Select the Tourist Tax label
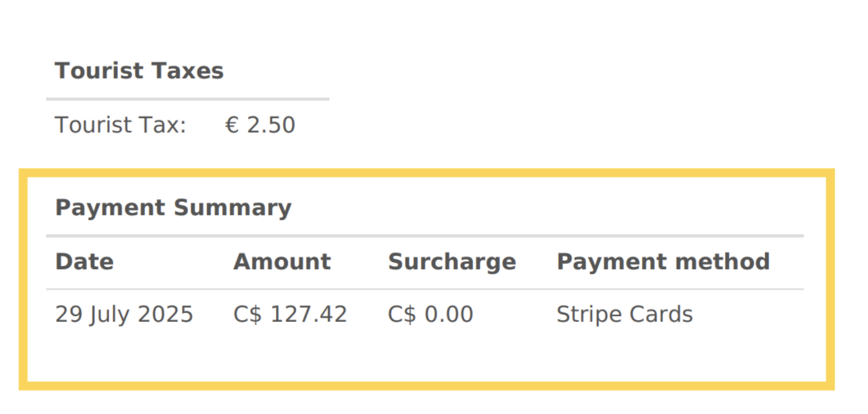 [x=120, y=125]
